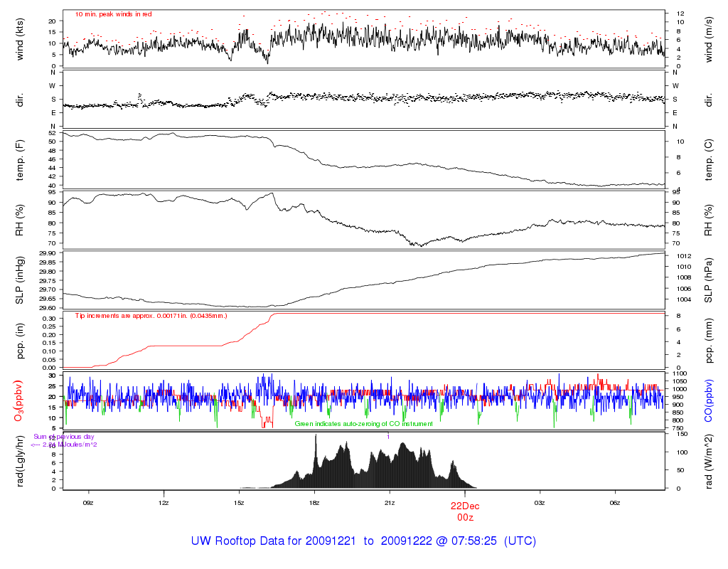Image resolution: width=728 pixels, height=569 pixels.
Task: Click the '10 min. peak winds in red' note
Action: (x=113, y=14)
